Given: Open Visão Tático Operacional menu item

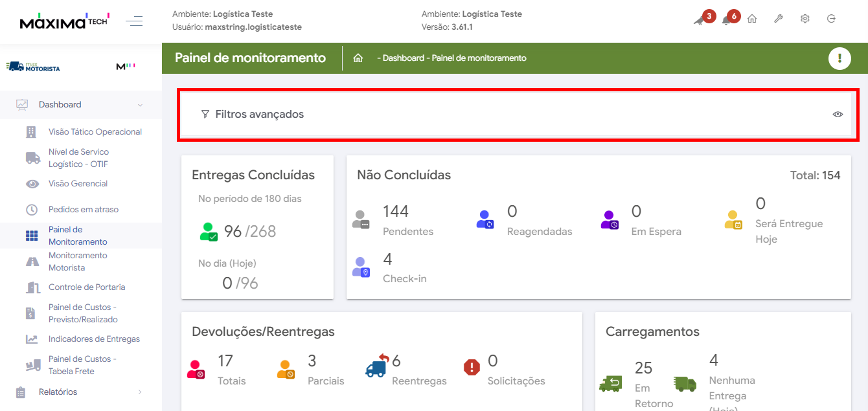Looking at the screenshot, I should pos(95,132).
